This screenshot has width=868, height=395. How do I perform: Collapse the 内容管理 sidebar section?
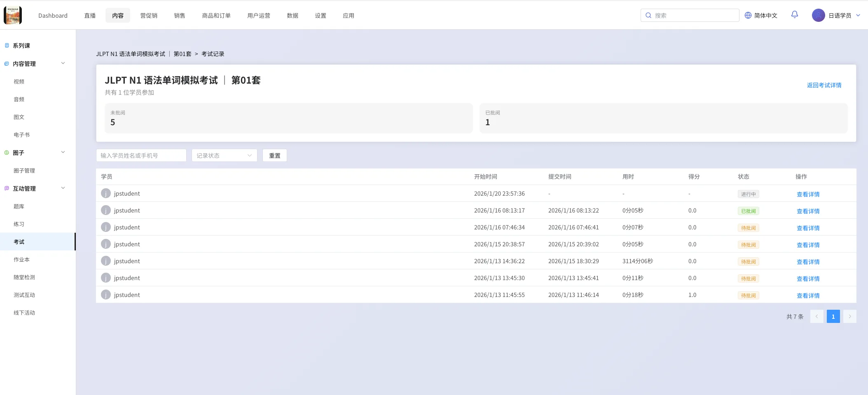(63, 63)
